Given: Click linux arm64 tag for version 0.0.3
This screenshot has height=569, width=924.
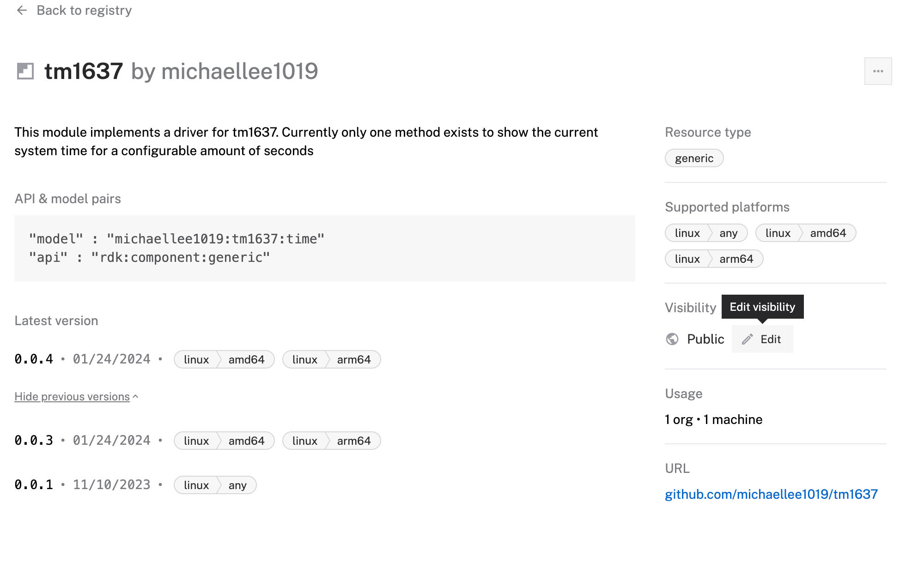Looking at the screenshot, I should click(x=331, y=441).
